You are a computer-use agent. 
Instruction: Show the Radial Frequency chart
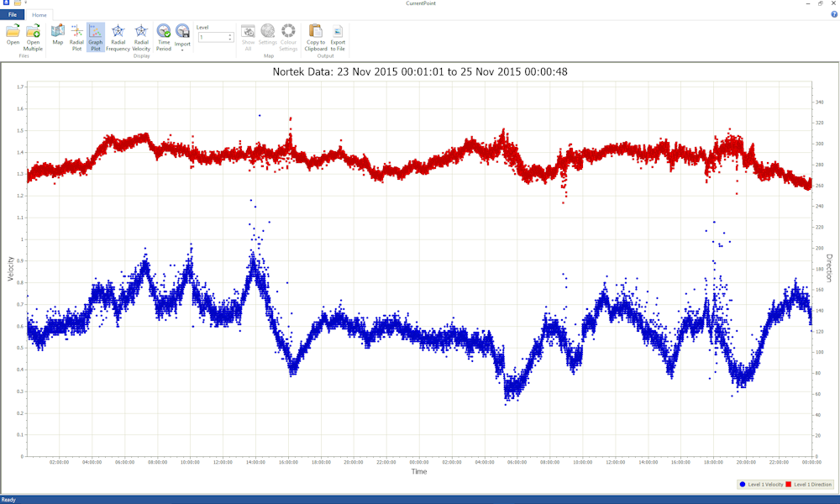click(x=118, y=32)
